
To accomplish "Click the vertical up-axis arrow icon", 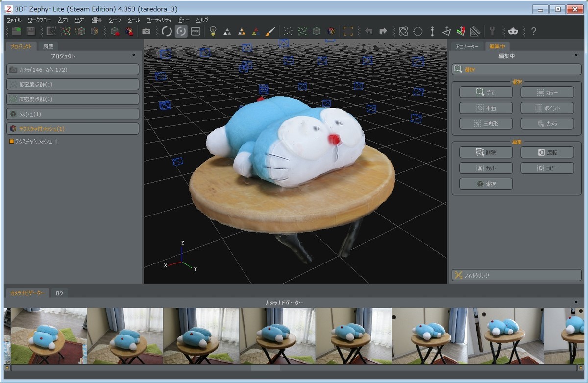I will 432,31.
